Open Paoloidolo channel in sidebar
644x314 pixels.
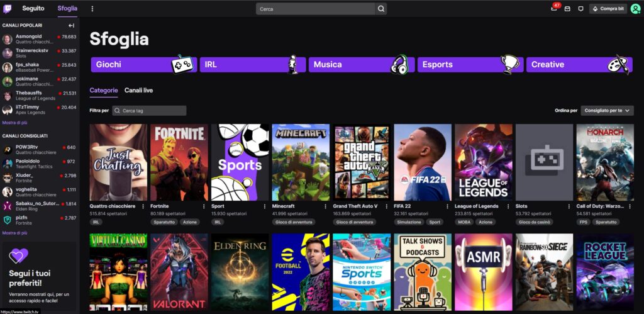pyautogui.click(x=39, y=164)
